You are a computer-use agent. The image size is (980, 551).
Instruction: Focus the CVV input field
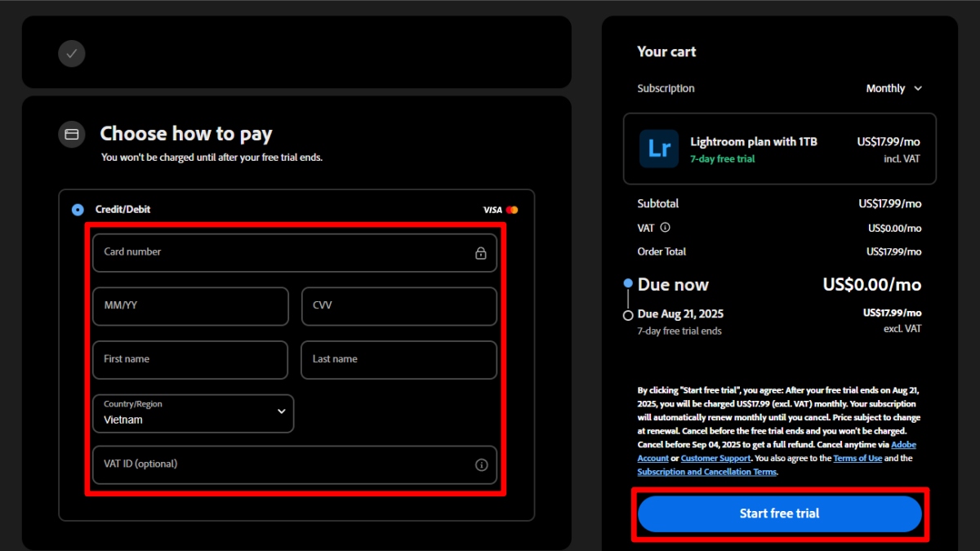399,306
